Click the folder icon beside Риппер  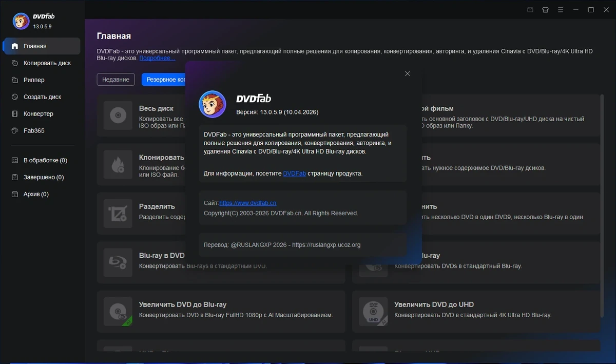15,80
